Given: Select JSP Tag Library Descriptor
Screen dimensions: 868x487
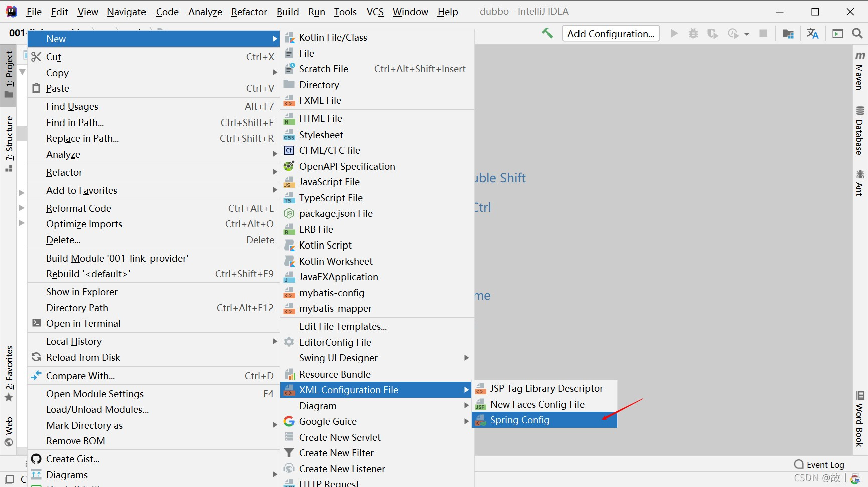Looking at the screenshot, I should click(544, 388).
